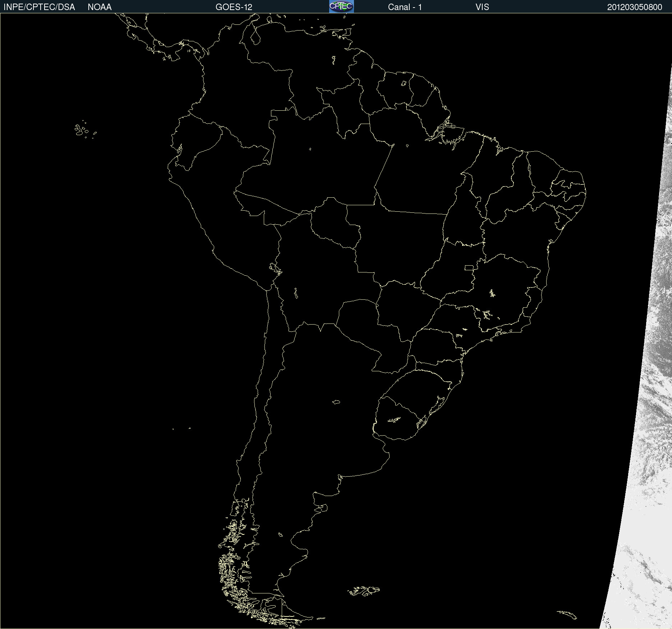Select the GOES-12 satellite label

point(234,7)
